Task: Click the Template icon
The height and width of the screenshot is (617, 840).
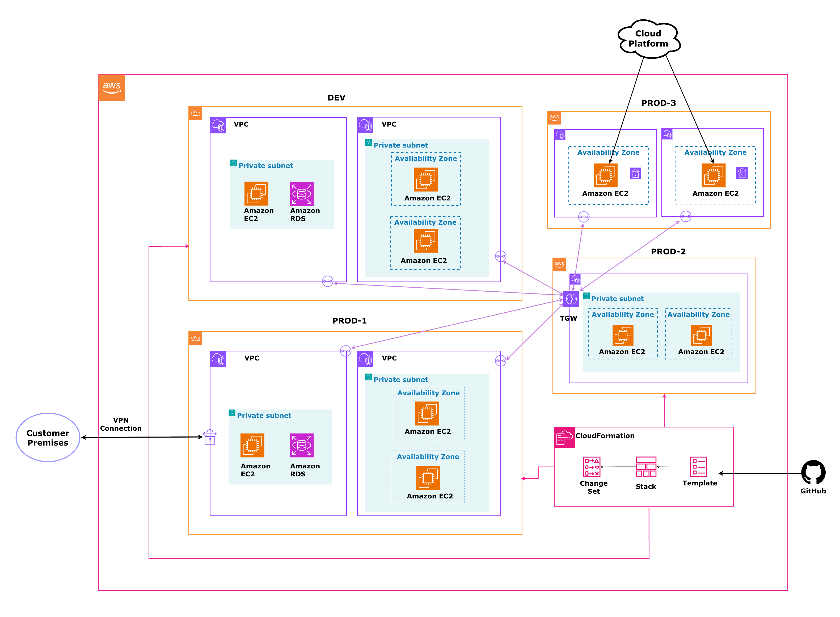Action: [x=698, y=467]
